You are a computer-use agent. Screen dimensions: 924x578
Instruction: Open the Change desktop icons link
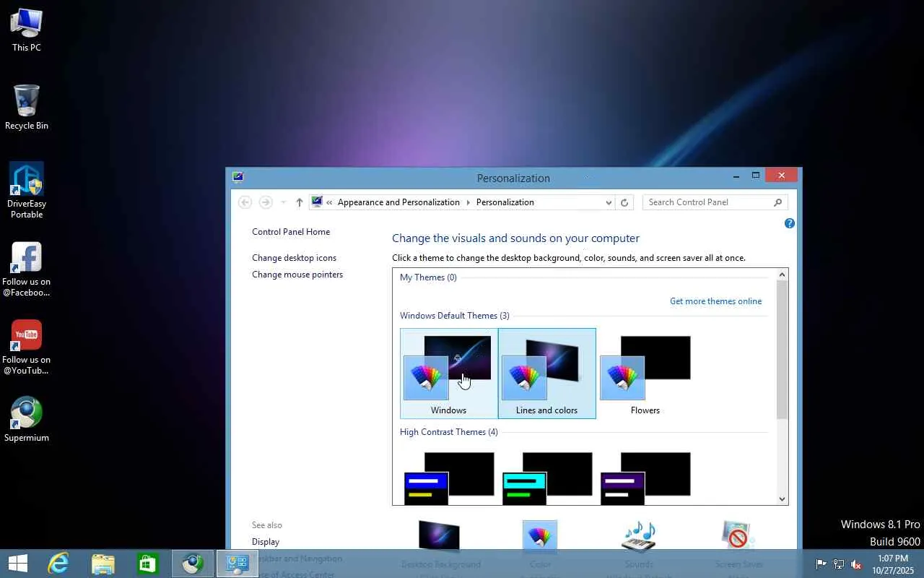[x=294, y=258]
